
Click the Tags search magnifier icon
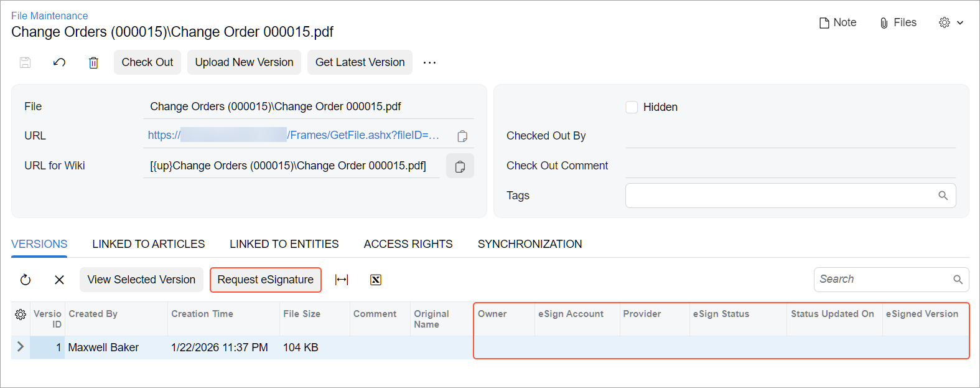[x=943, y=196]
